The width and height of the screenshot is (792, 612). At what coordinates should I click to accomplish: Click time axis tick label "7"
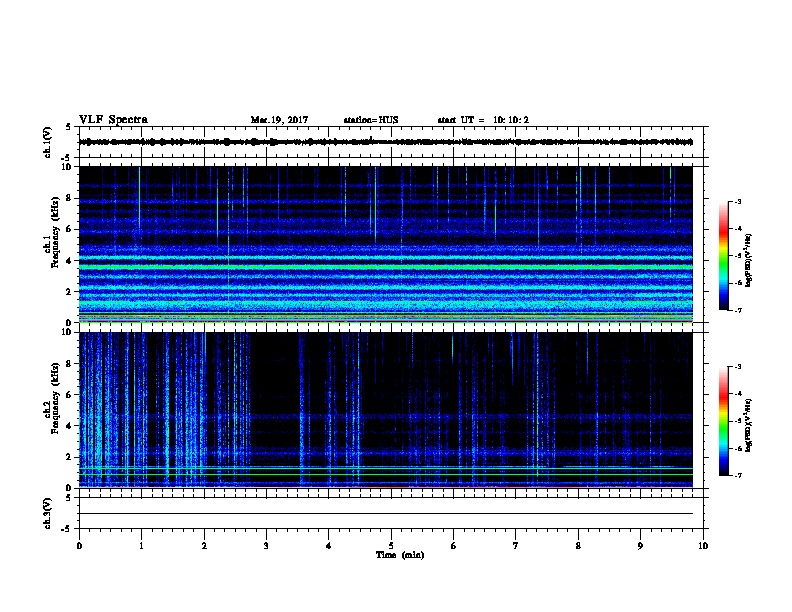pos(516,546)
